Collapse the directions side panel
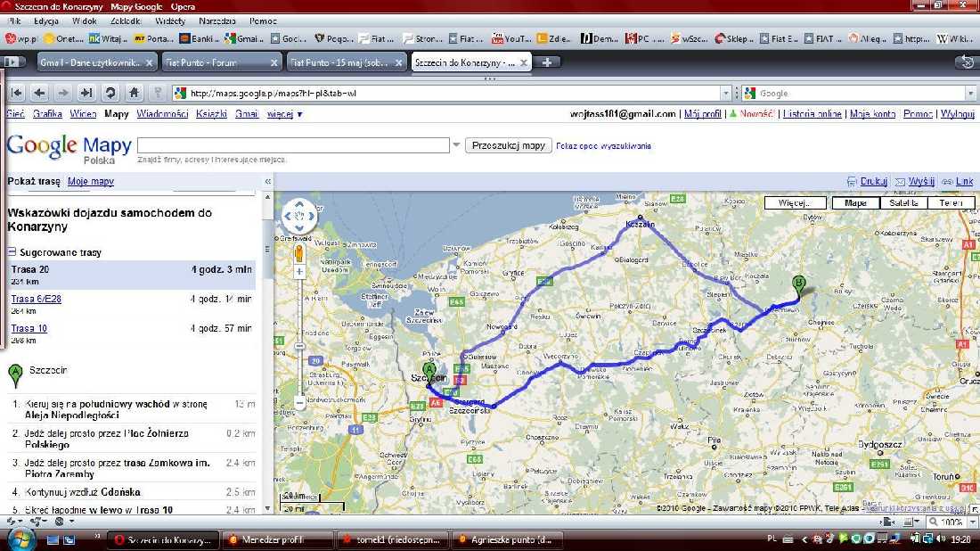The height and width of the screenshot is (551, 980). pos(267,181)
